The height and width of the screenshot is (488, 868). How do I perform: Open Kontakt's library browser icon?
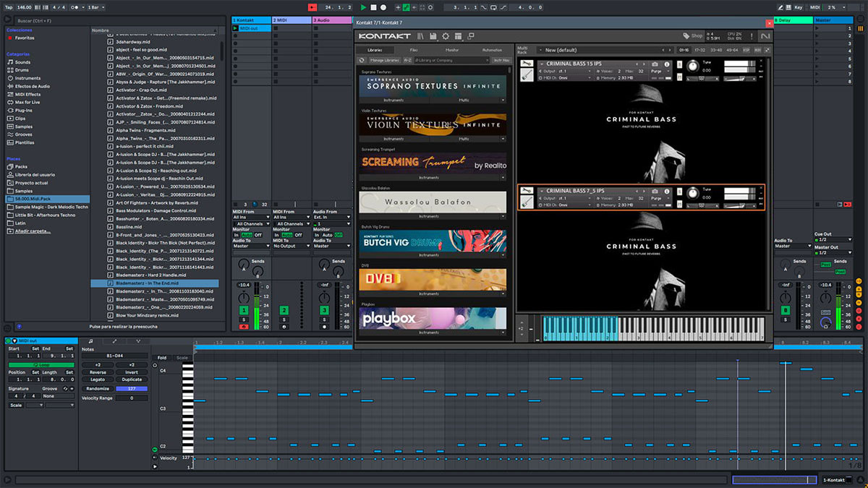pos(420,36)
